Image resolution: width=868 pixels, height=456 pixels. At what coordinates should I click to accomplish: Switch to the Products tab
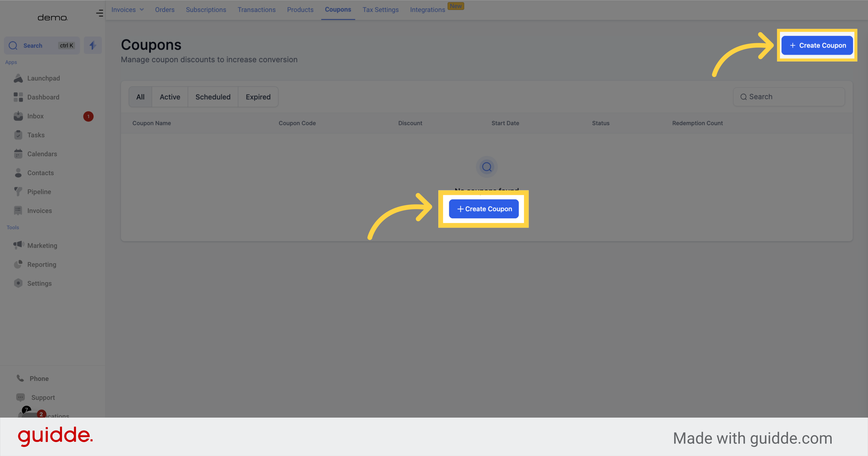[300, 9]
